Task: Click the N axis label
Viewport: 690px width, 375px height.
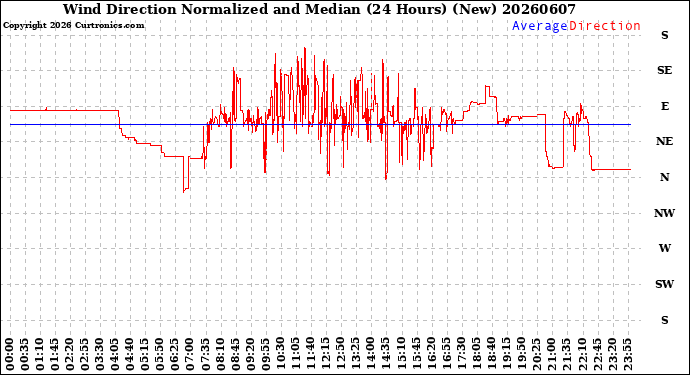Action: tap(665, 177)
